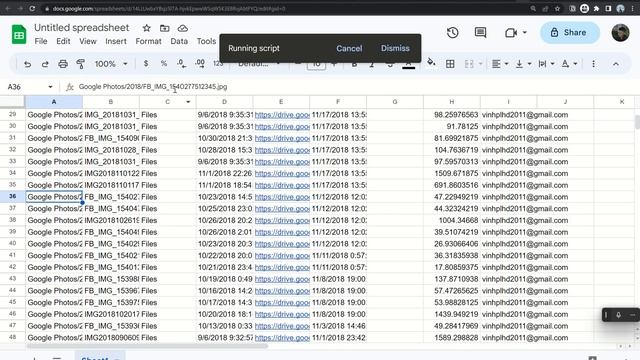The height and width of the screenshot is (360, 640).
Task: Open the Edit menu
Action: pyautogui.click(x=63, y=41)
